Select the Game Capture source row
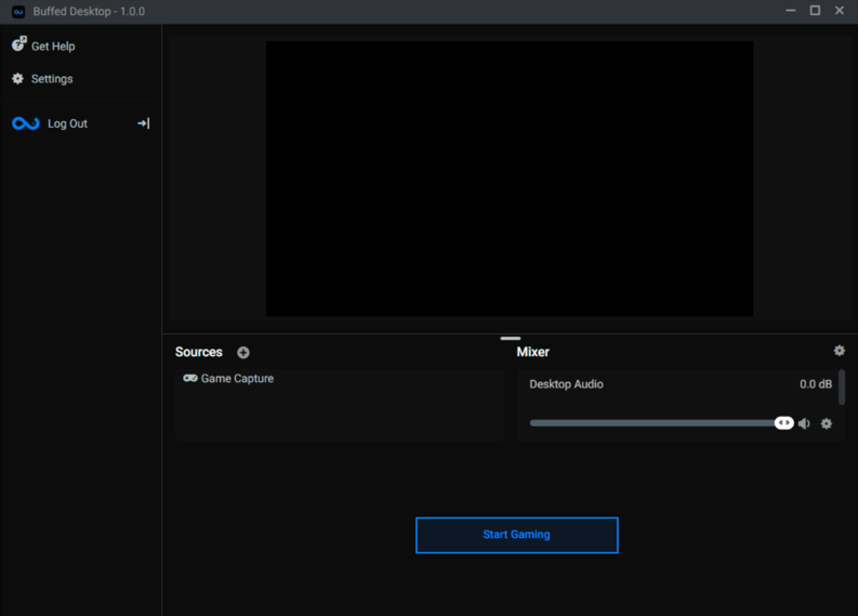This screenshot has width=858, height=616. pyautogui.click(x=340, y=379)
